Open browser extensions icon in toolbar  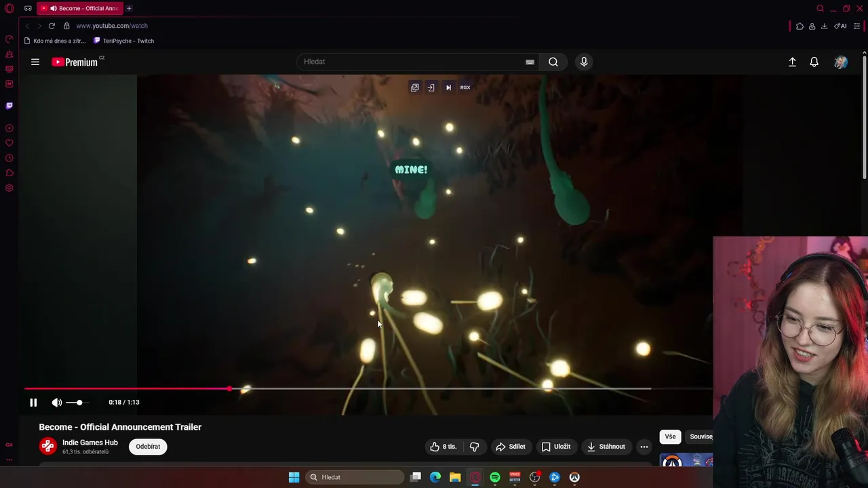click(x=800, y=26)
